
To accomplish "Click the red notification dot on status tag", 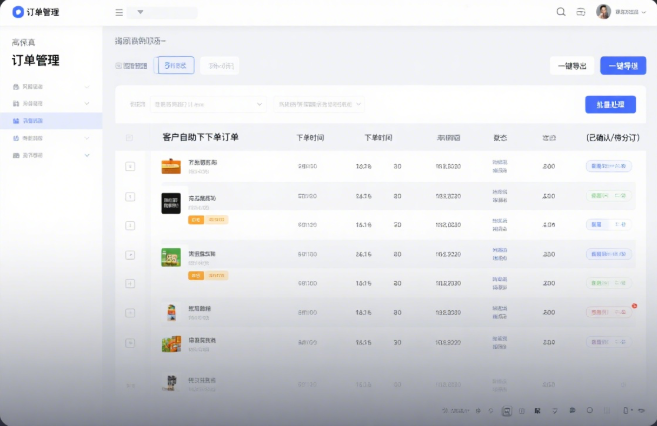I will tap(634, 306).
